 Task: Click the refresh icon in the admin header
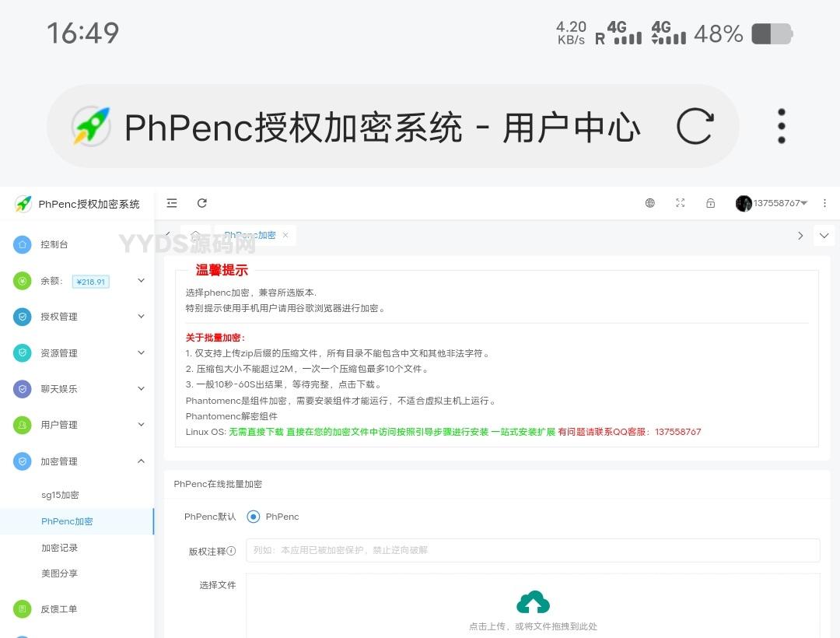(x=201, y=203)
